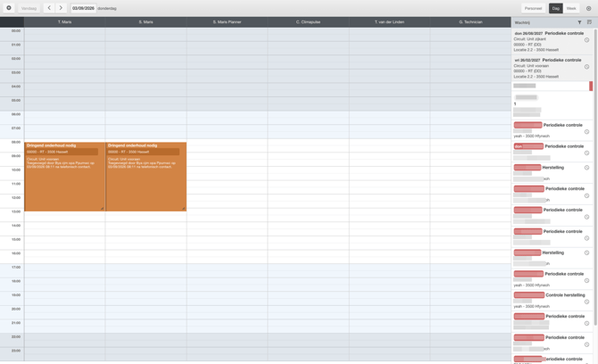The height and width of the screenshot is (364, 598).
Task: Open the Wachtrij filter funnel icon
Action: coord(579,22)
